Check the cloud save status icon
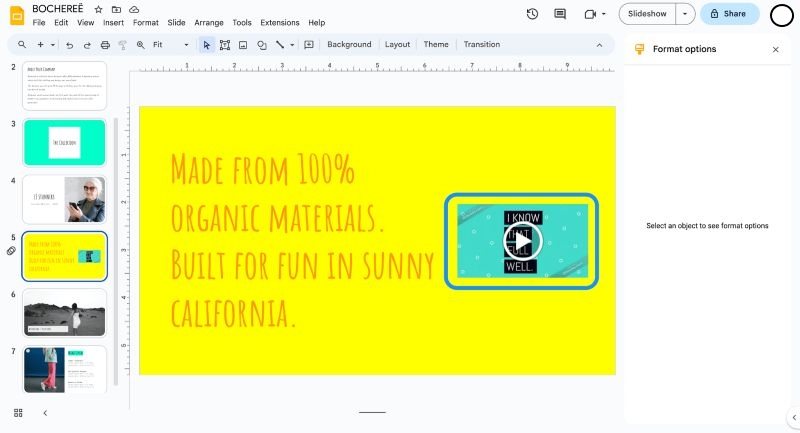This screenshot has height=433, width=800. point(134,9)
